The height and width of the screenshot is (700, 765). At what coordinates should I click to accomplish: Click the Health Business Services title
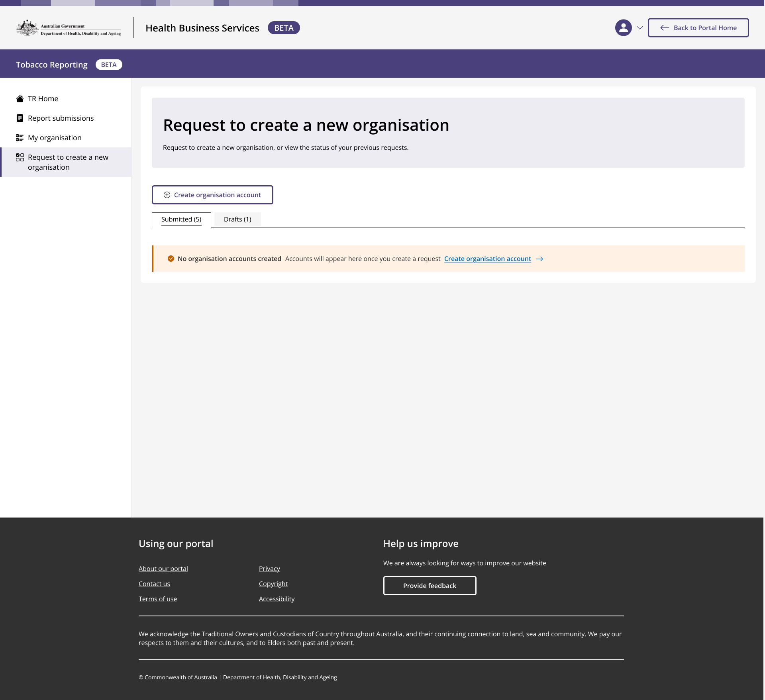202,28
